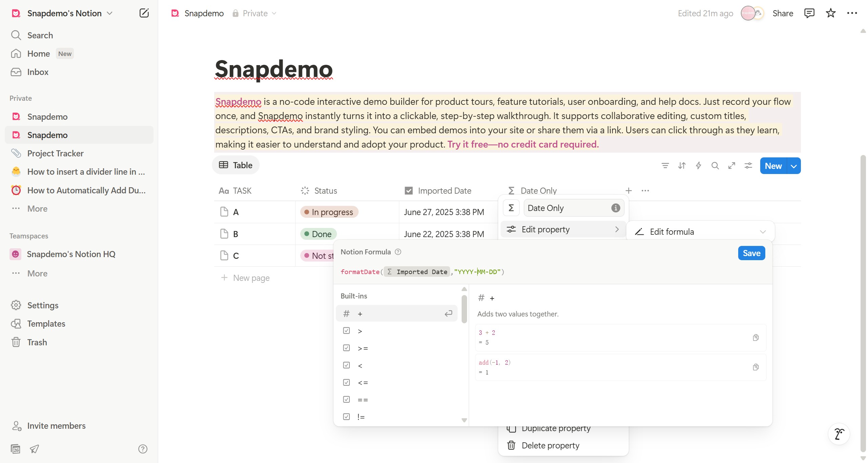
Task: Expand the Edit formula chevron
Action: pyautogui.click(x=763, y=232)
